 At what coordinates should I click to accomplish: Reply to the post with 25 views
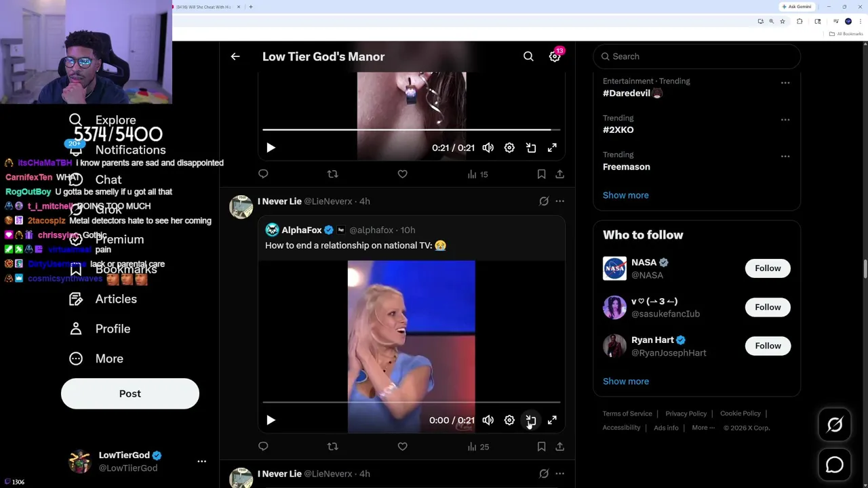click(263, 447)
